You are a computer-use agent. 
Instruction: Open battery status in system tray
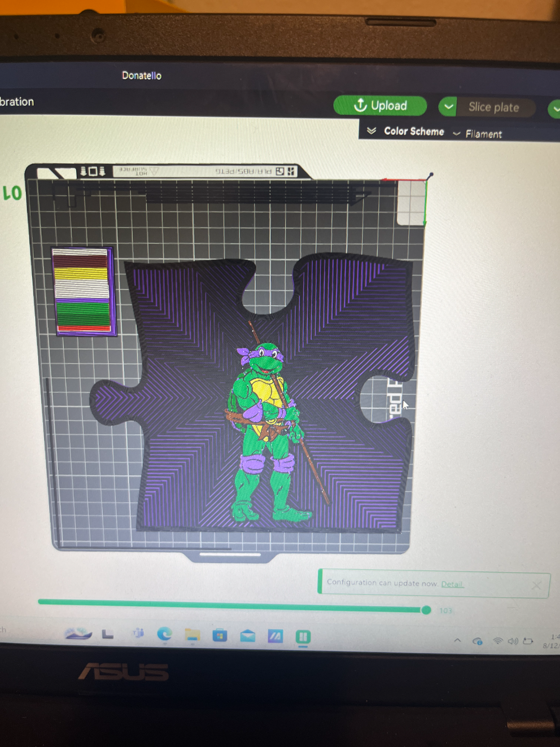(528, 641)
